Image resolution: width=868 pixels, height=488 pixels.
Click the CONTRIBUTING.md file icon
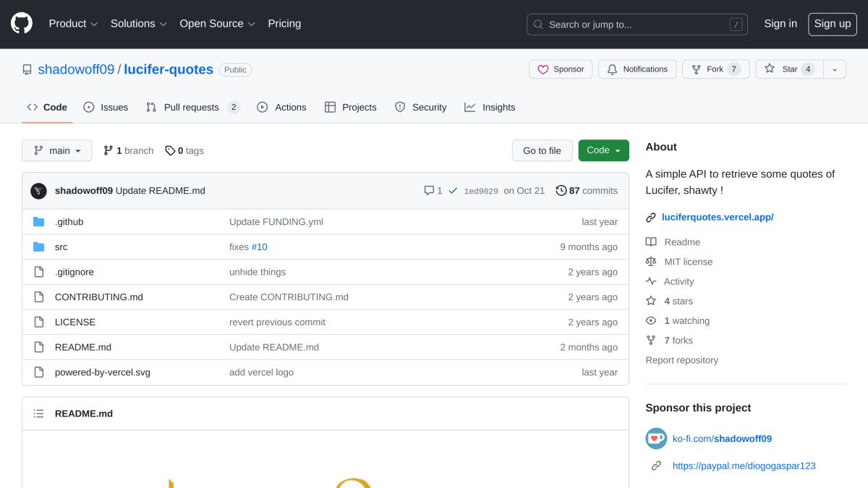pos(39,297)
